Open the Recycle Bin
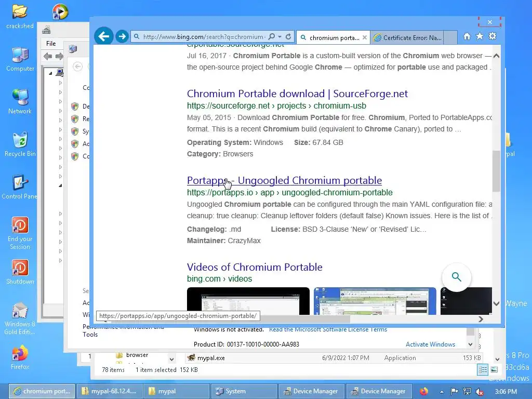532x399 pixels. click(x=20, y=144)
